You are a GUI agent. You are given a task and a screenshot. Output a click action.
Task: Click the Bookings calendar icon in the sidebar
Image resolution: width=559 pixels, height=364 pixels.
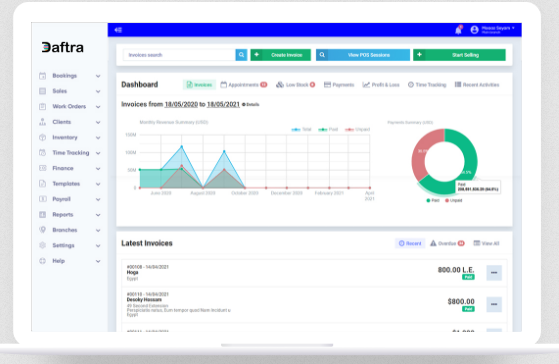(42, 76)
